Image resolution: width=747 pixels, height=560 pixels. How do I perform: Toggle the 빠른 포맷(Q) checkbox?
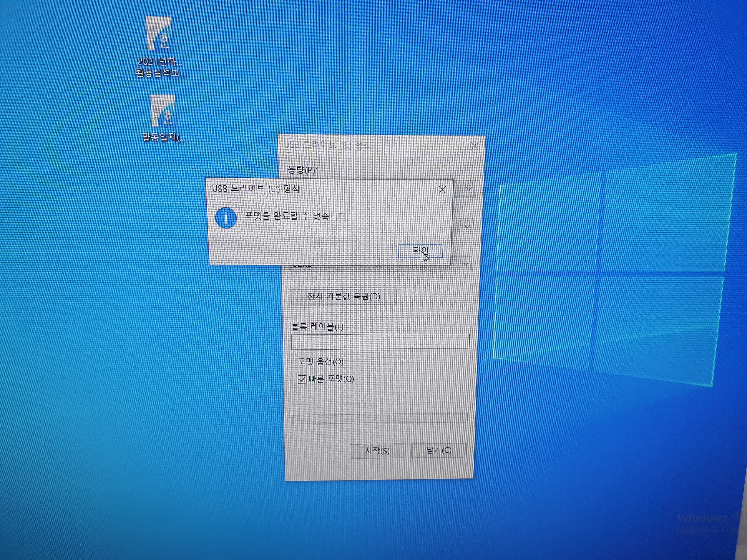pyautogui.click(x=302, y=379)
